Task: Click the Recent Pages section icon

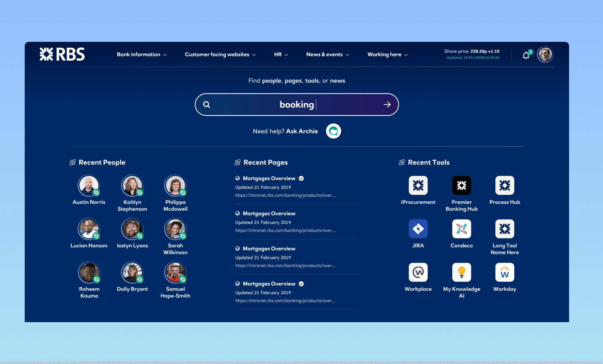Action: point(237,162)
